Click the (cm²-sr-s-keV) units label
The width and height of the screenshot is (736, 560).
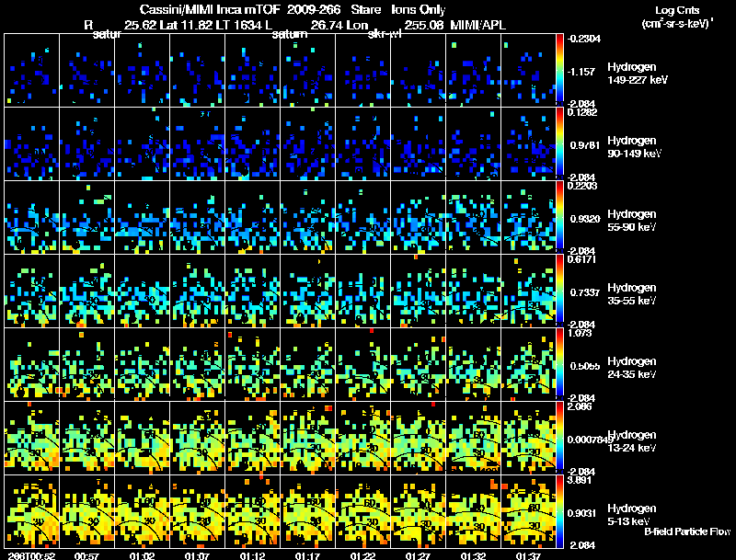(677, 23)
